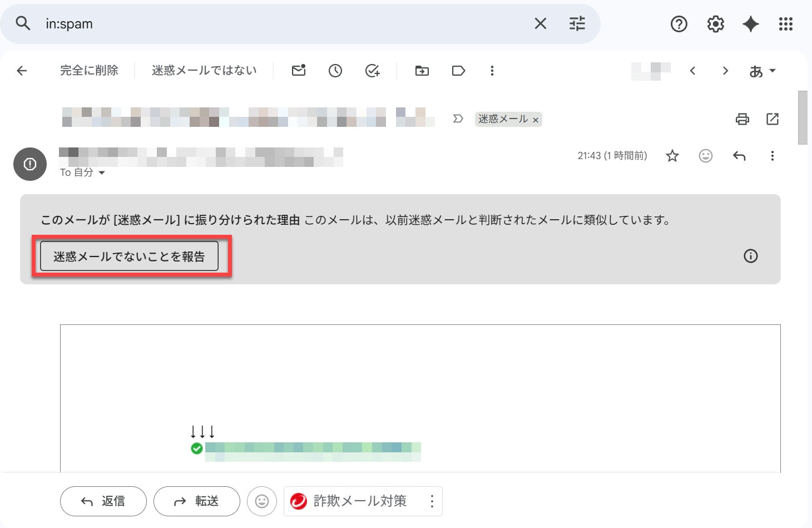The height and width of the screenshot is (528, 812).
Task: Click the in:spam search field
Action: tap(278, 24)
